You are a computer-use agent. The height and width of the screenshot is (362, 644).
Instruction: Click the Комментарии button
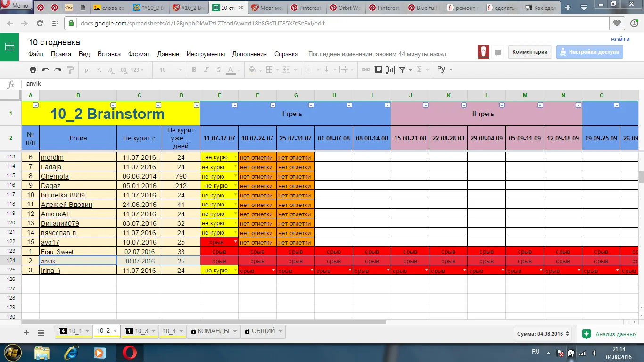click(530, 52)
